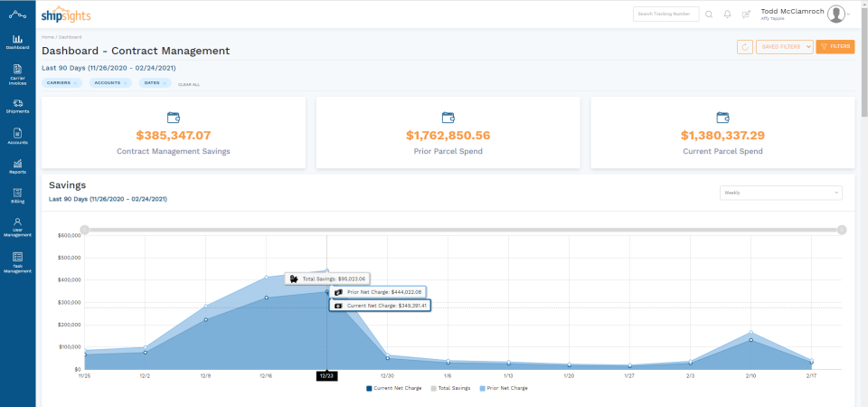Viewport: 868px width, 407px height.
Task: Click the $600,000 y-axis label
Action: pos(70,235)
